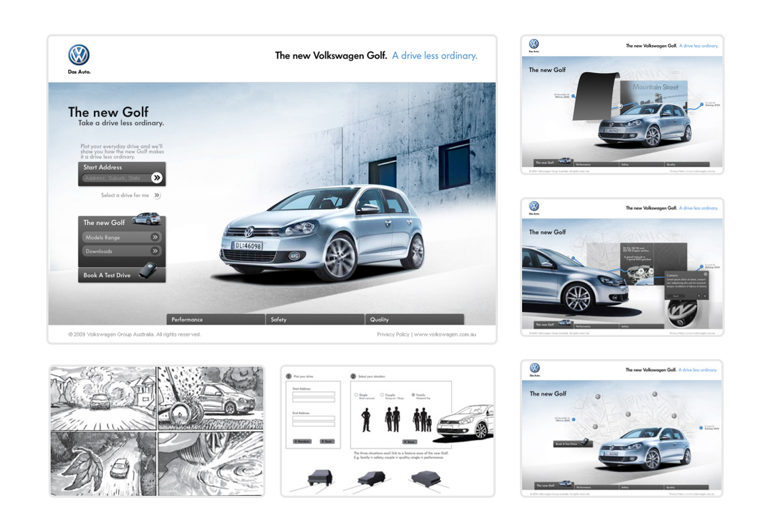Expand the Models Range chevron
Screen dimensions: 771x532
[156, 237]
